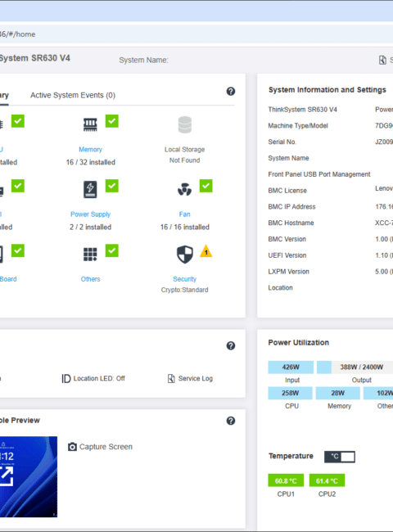The height and width of the screenshot is (532, 393).
Task: Click the Location LED ID icon
Action: coord(65,378)
